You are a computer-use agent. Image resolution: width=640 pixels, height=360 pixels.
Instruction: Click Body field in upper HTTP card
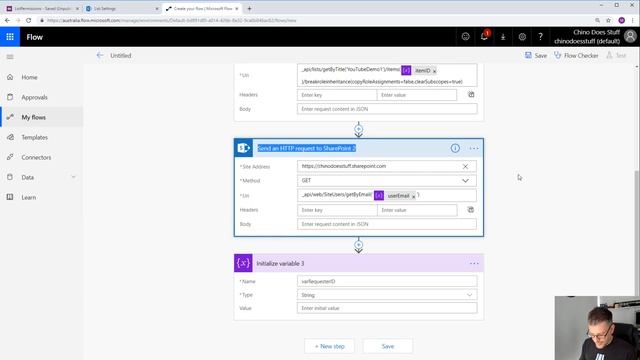tap(387, 109)
